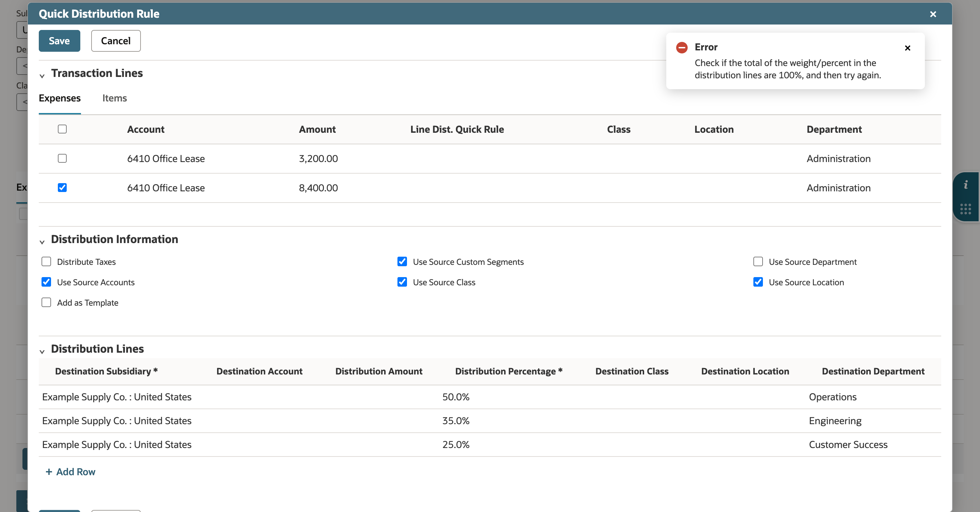
Task: Collapse the Transaction Lines section
Action: click(42, 76)
